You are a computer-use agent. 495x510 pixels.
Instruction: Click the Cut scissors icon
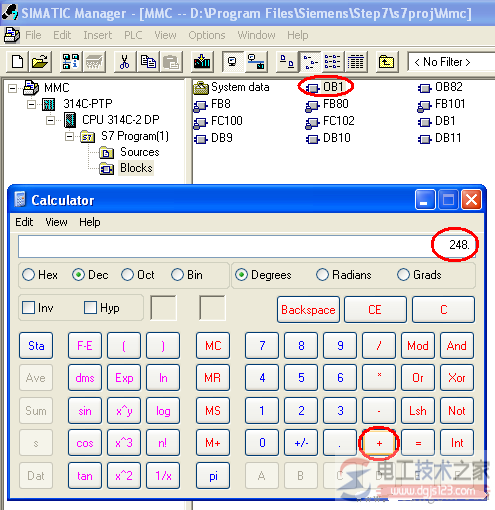tap(124, 62)
